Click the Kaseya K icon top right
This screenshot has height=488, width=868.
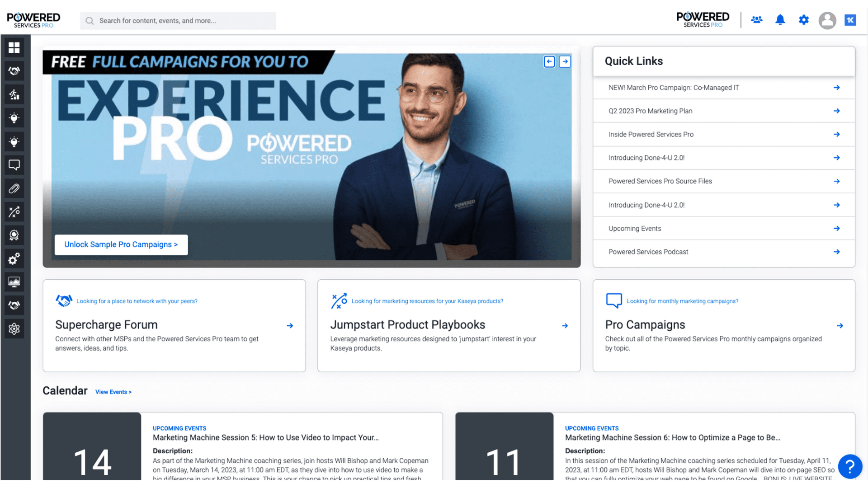pos(850,20)
